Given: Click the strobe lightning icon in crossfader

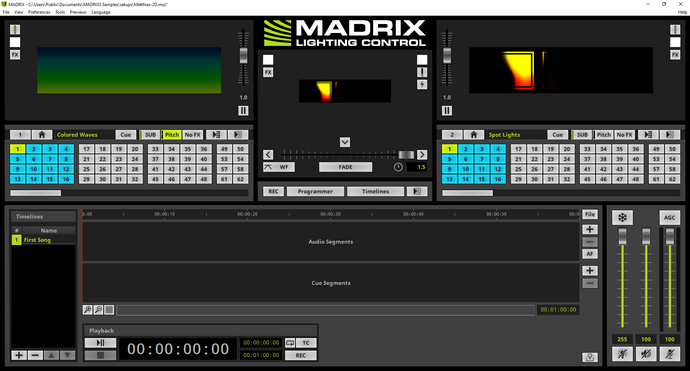Looking at the screenshot, I should tap(422, 84).
